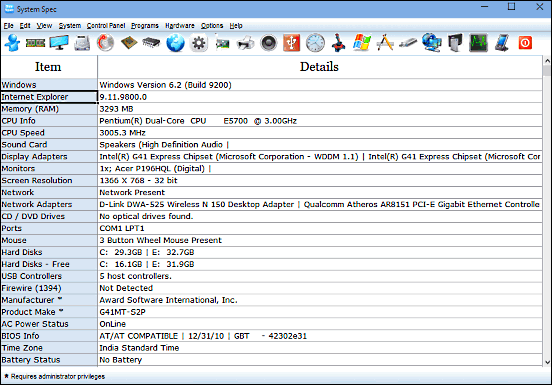Viewport: 552px width, 385px height.
Task: Click the CPU processor chip icon
Action: [129, 43]
